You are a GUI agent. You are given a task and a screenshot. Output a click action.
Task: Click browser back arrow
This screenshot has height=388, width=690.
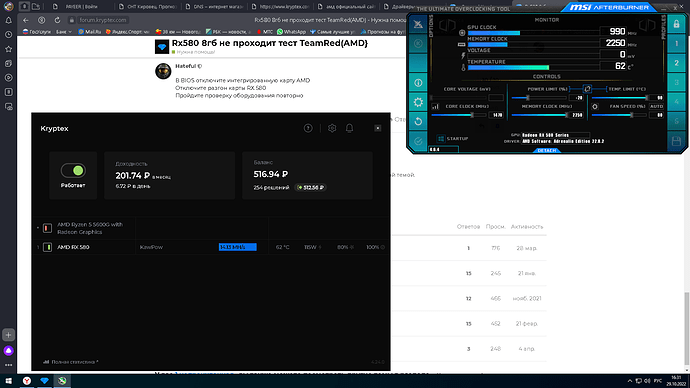[x=26, y=20]
